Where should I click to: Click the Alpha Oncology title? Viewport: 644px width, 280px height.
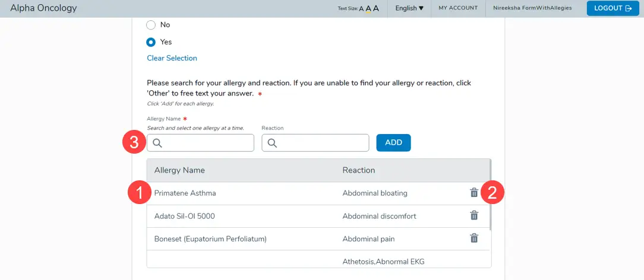point(43,8)
